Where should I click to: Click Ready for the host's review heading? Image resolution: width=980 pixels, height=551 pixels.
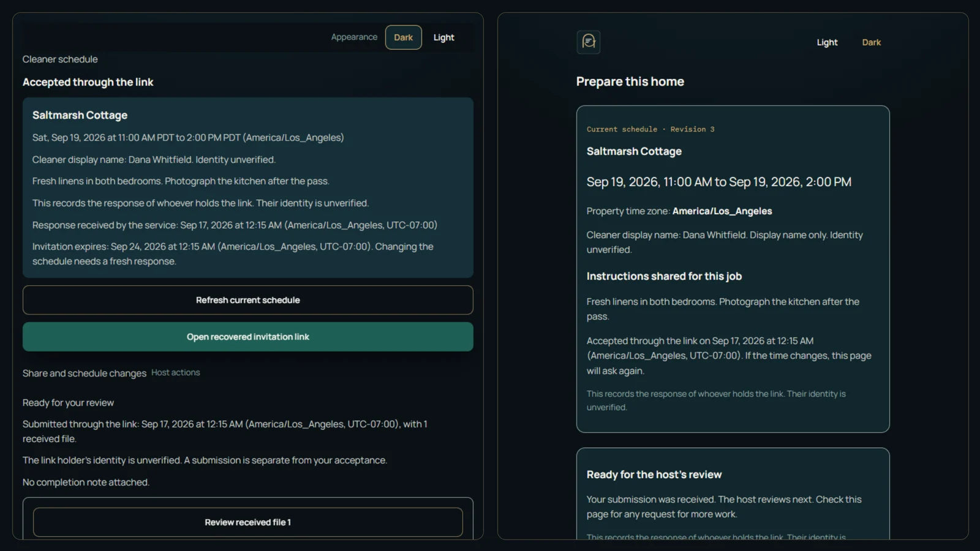click(654, 474)
